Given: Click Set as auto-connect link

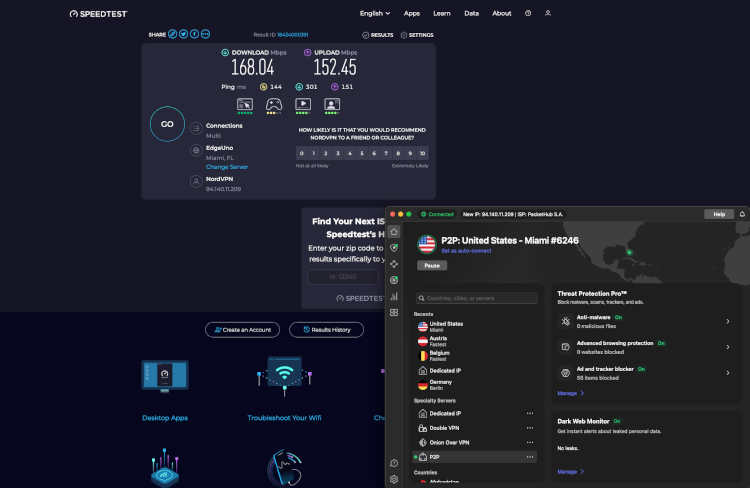Looking at the screenshot, I should tap(466, 251).
